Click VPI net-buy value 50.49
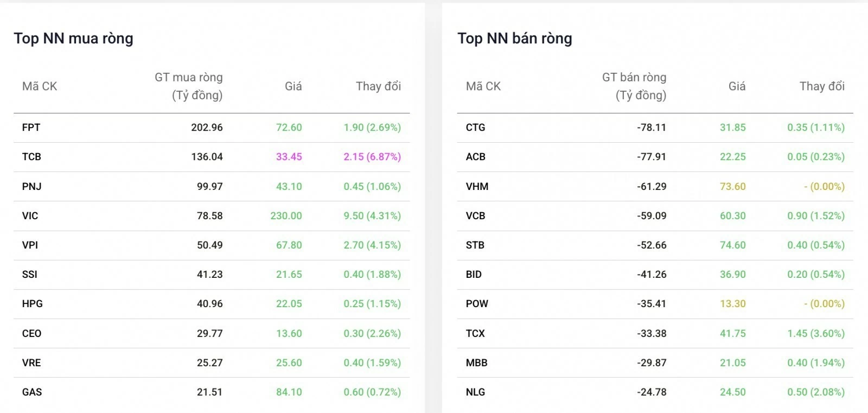Viewport: 868px width, 413px height. coord(209,245)
